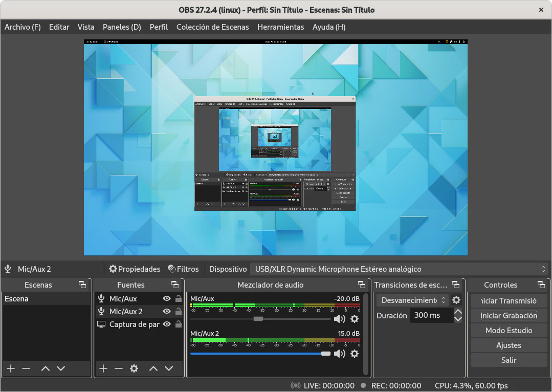Open the Dispositivo microphone dropdown

[399, 269]
